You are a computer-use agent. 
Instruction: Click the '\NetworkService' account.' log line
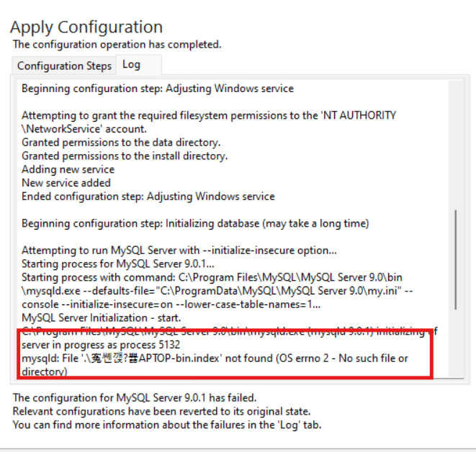point(84,129)
